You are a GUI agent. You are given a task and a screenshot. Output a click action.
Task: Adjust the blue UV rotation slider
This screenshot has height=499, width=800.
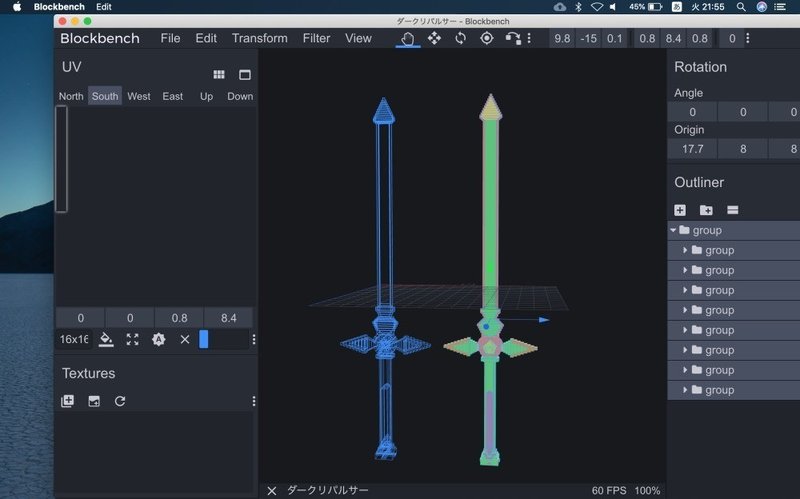[x=204, y=339]
